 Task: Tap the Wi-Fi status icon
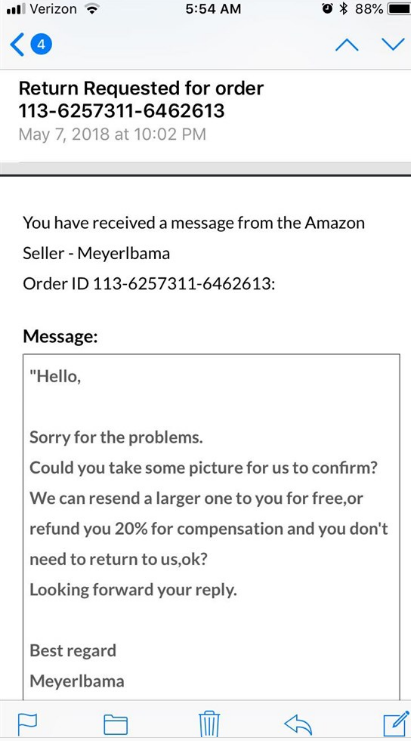(x=89, y=9)
